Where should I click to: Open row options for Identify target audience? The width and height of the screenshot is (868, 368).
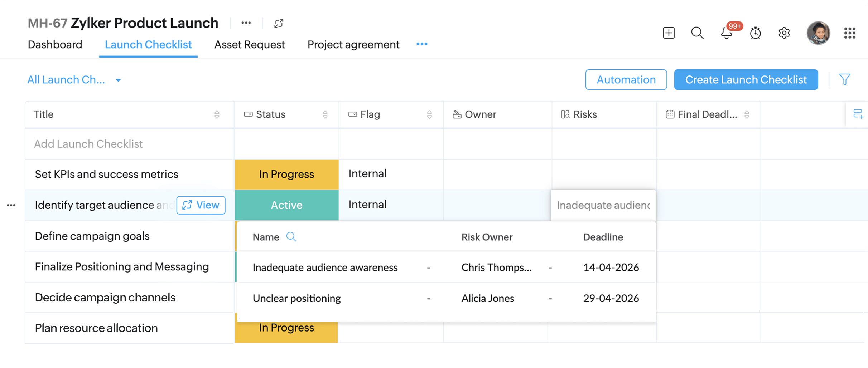tap(11, 205)
